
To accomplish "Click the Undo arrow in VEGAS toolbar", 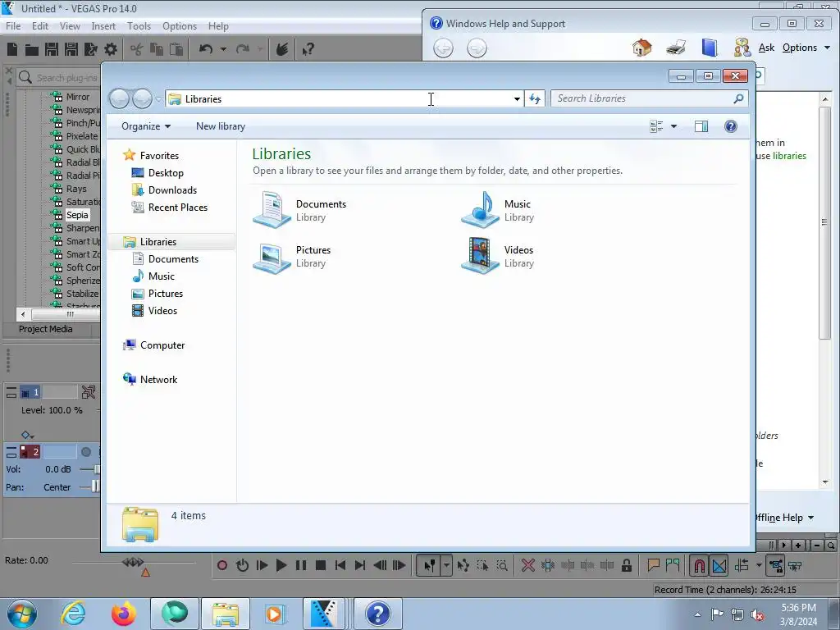I will (206, 49).
